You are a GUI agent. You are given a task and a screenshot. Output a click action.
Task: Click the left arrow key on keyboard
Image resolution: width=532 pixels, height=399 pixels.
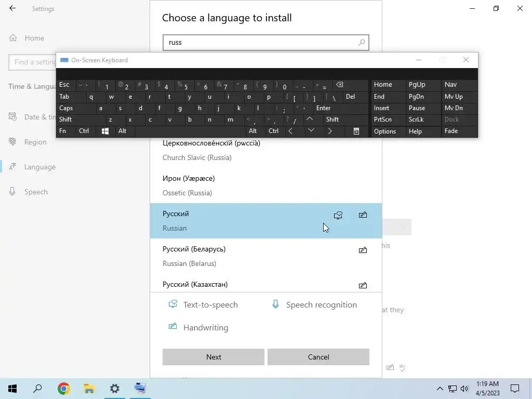291,131
